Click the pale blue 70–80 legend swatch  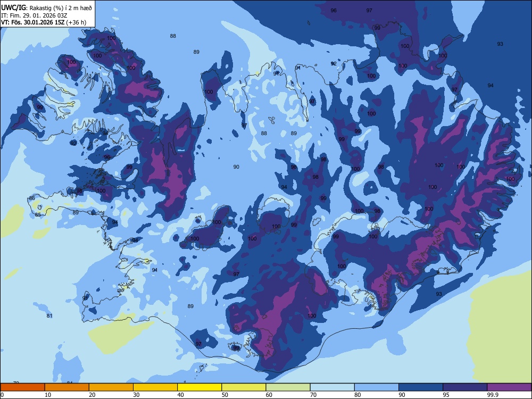point(332,387)
